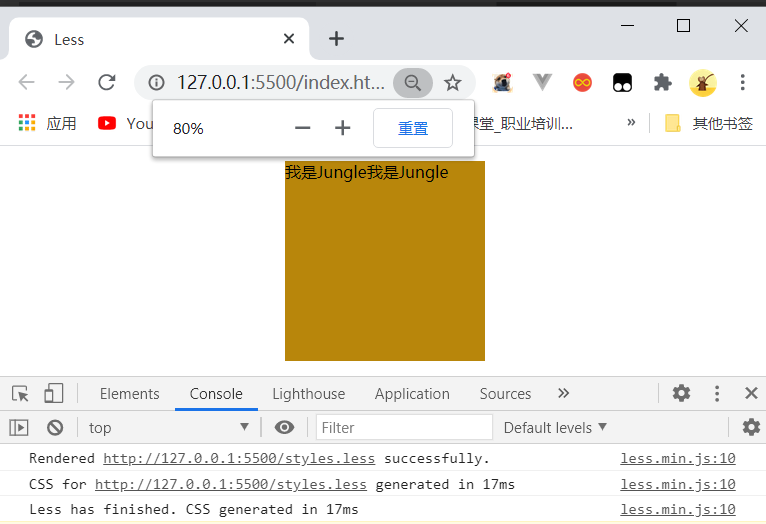Switch to the Console panel
This screenshot has height=524, width=766.
click(216, 394)
